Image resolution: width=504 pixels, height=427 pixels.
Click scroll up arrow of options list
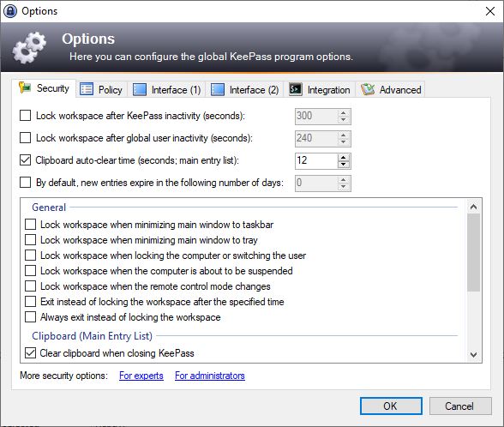(473, 207)
